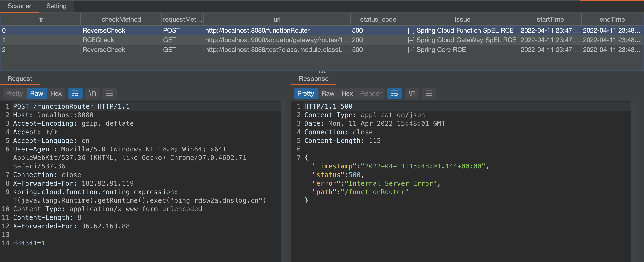Switch Request view to Hex
The image size is (644, 262).
pos(56,93)
